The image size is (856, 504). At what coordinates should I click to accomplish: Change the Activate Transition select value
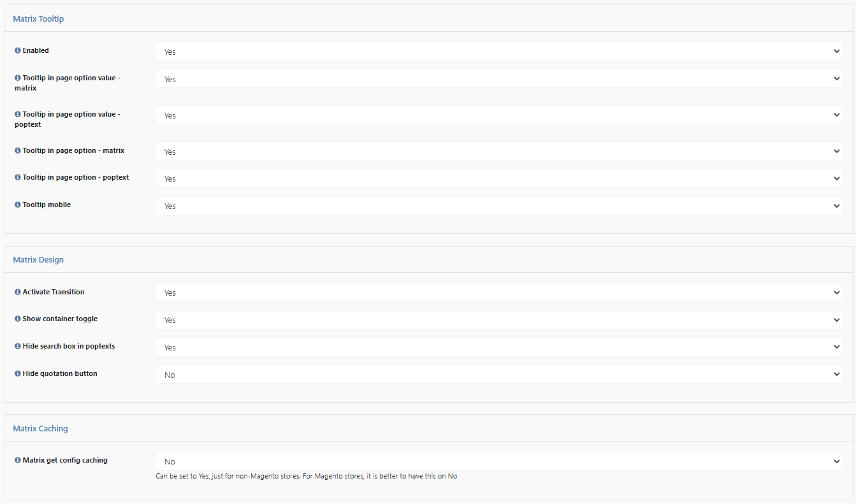[x=498, y=293]
